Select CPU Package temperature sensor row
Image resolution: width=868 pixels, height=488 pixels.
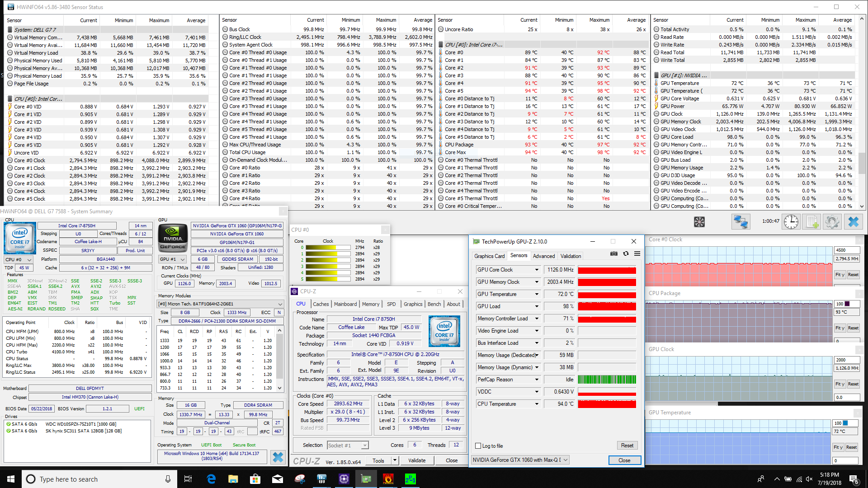(x=543, y=145)
